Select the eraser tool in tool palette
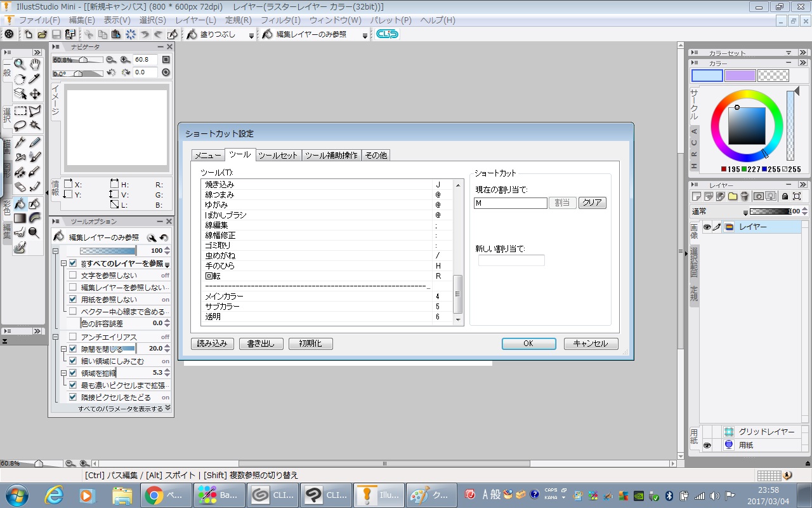The image size is (812, 508). (20, 187)
